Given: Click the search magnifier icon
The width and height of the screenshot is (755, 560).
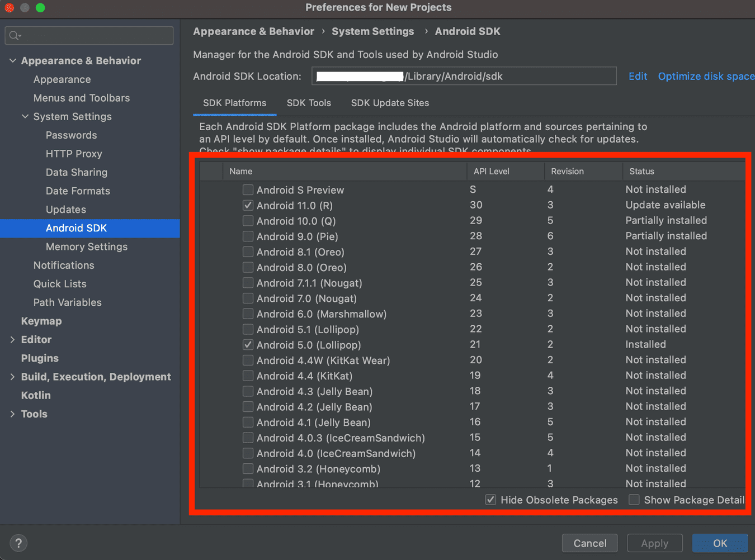Looking at the screenshot, I should tap(15, 36).
